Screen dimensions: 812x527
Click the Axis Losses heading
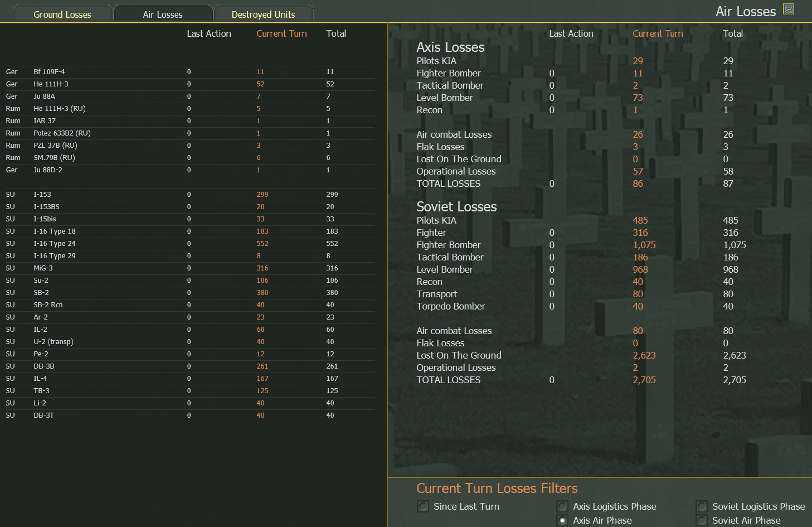(x=450, y=47)
